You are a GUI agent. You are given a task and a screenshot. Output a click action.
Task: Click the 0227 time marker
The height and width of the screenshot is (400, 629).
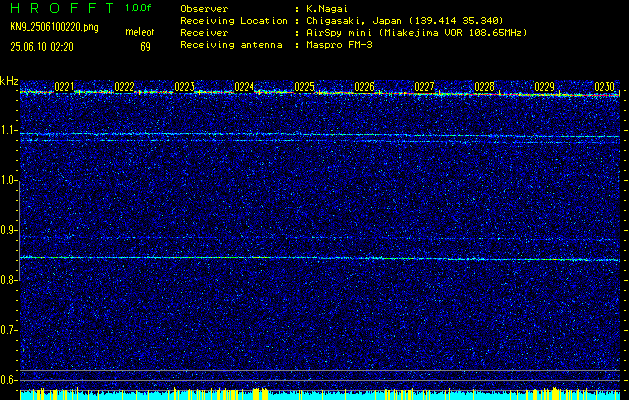424,87
